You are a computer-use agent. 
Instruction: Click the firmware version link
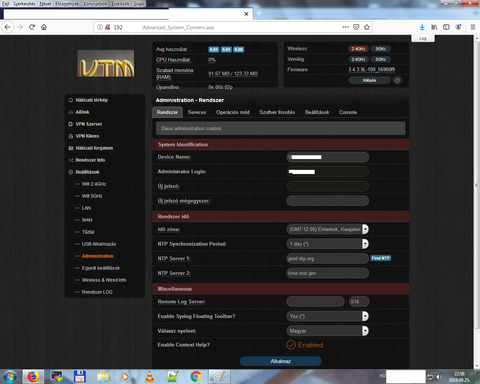point(372,70)
